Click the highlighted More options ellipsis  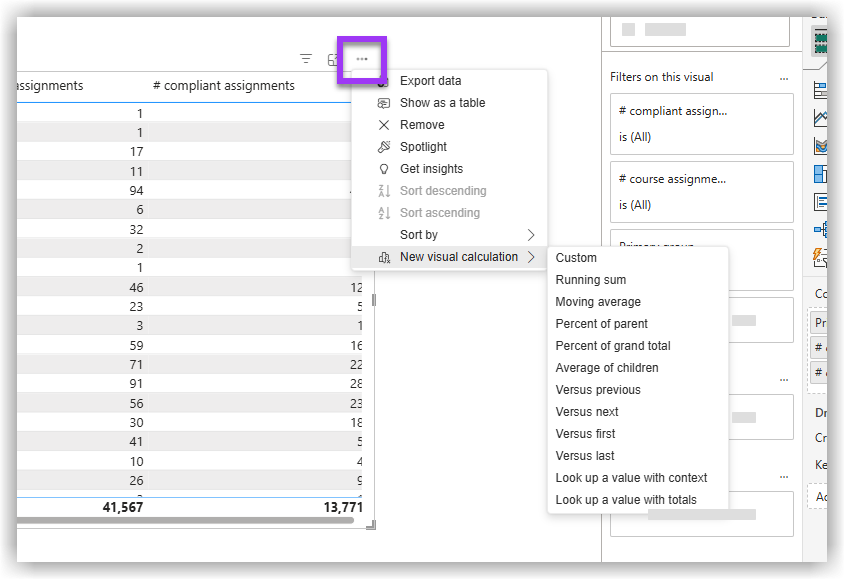(361, 60)
